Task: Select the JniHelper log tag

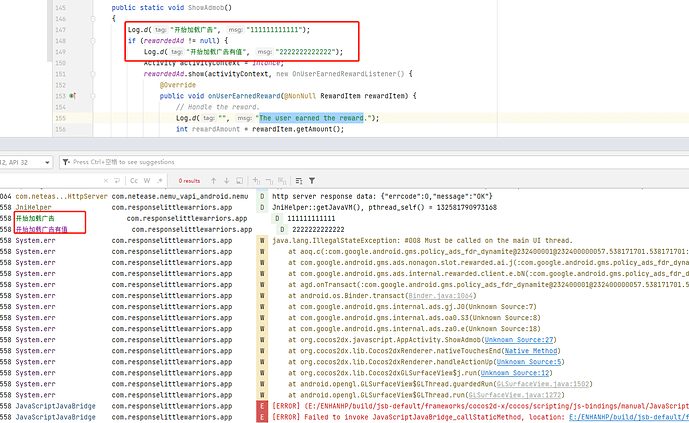Action: pyautogui.click(x=33, y=207)
